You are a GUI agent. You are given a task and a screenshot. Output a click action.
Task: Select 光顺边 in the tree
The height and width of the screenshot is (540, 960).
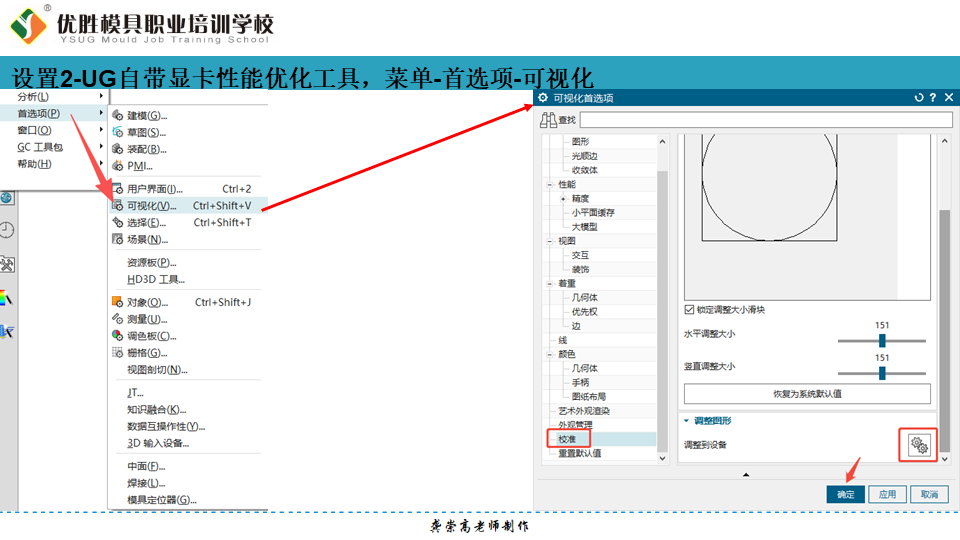coord(584,156)
